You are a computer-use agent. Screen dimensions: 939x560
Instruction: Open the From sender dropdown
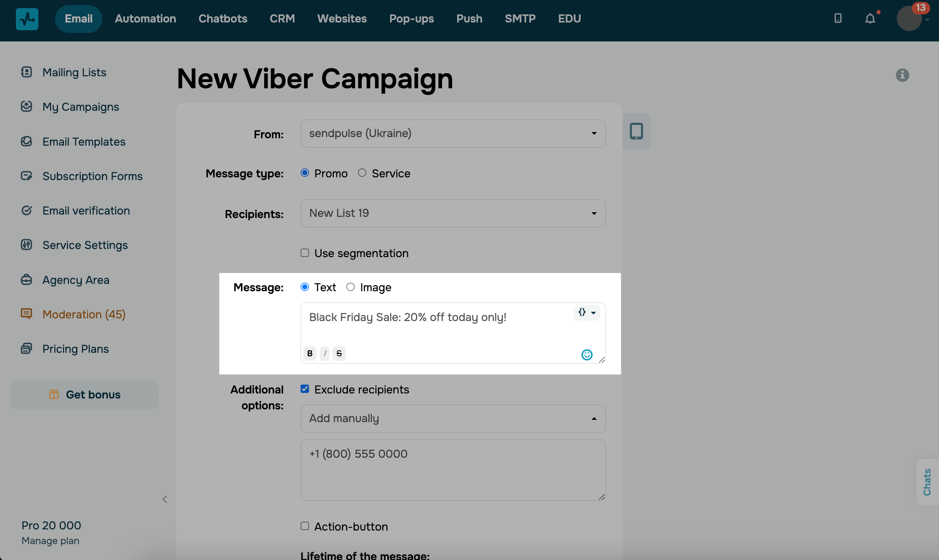(452, 133)
